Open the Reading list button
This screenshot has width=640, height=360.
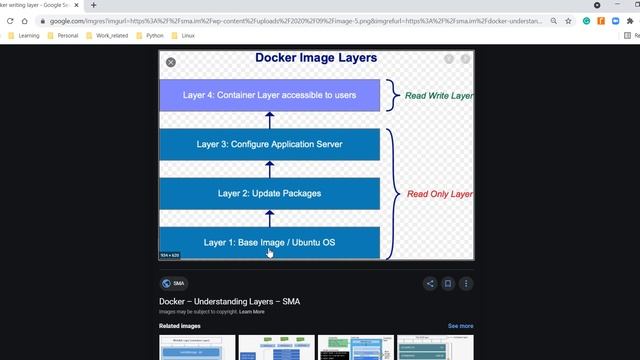coord(631,36)
